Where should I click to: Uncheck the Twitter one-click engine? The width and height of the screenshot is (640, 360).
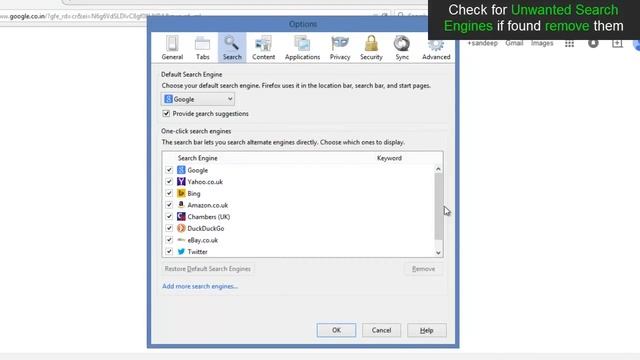point(169,251)
